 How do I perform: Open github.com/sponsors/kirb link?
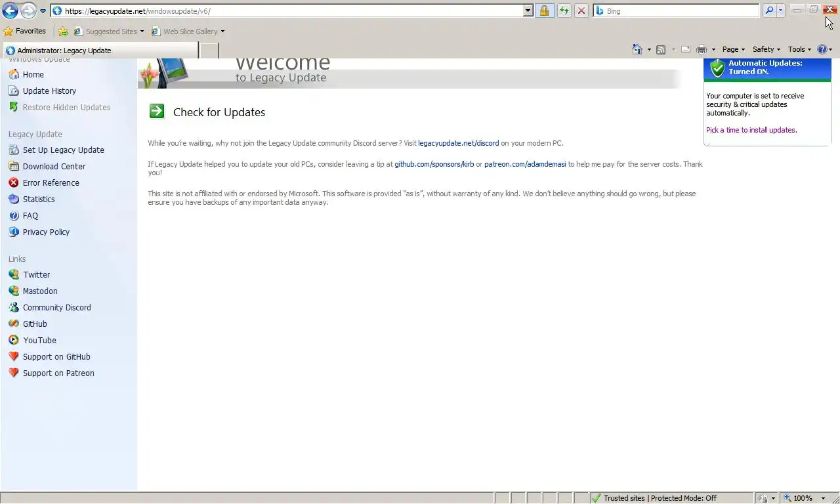tap(434, 164)
